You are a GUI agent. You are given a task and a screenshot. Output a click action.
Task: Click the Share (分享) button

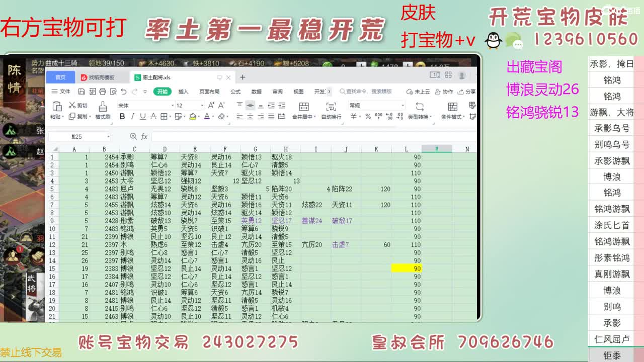tap(467, 92)
